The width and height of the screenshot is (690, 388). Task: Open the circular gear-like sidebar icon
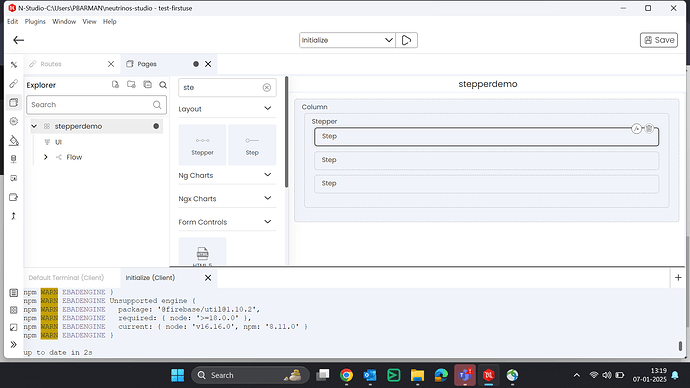click(x=14, y=121)
